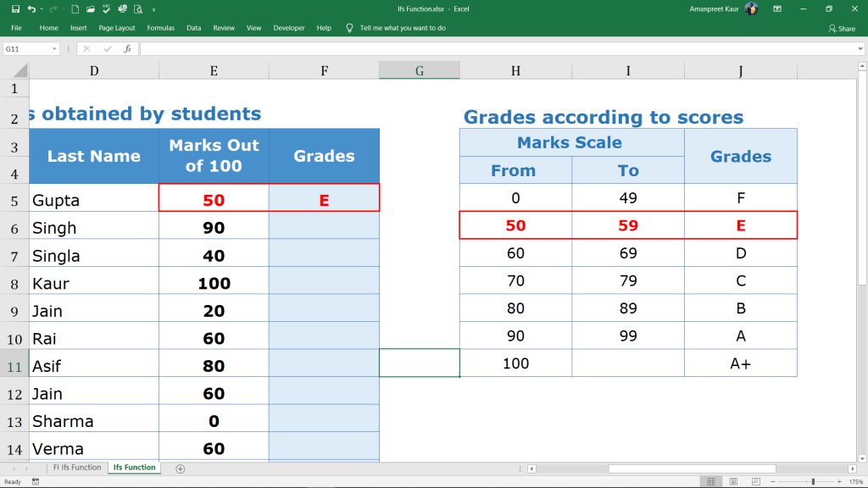The height and width of the screenshot is (488, 868).
Task: Open the Developer ribbon tab
Action: pos(288,27)
